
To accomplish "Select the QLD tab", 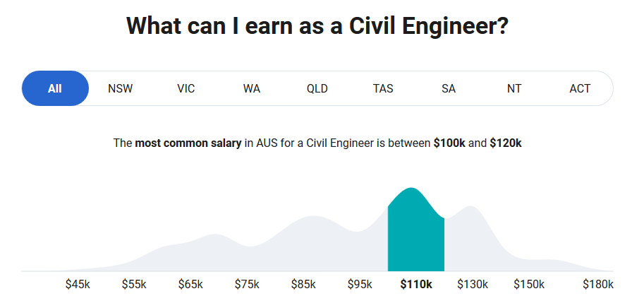I will click(317, 88).
